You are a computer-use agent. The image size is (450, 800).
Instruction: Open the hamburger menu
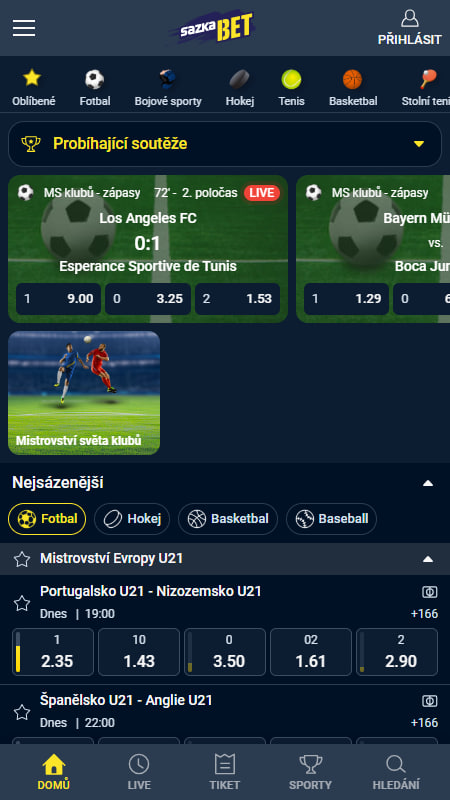24,28
